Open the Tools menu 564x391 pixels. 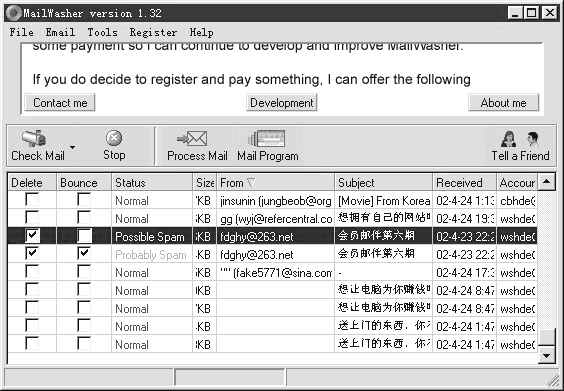point(103,32)
